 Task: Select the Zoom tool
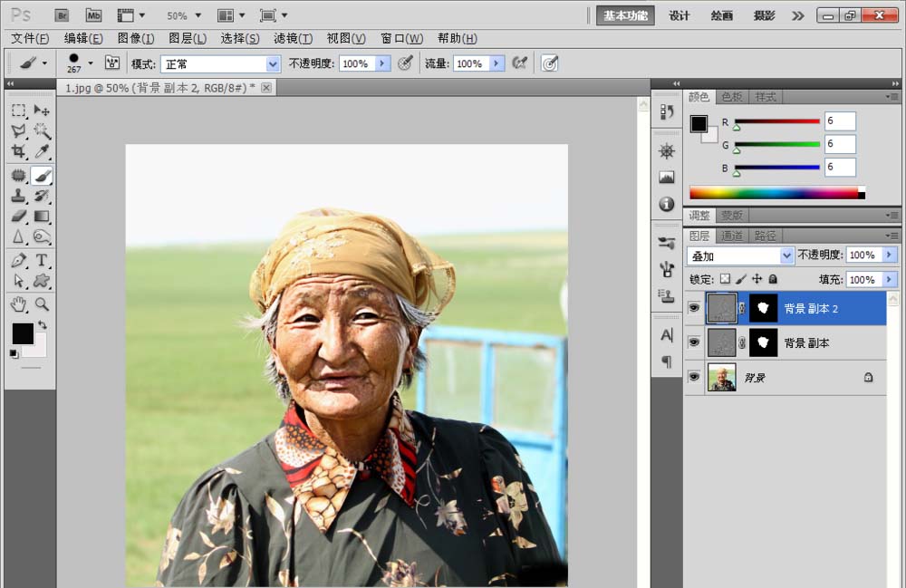42,304
